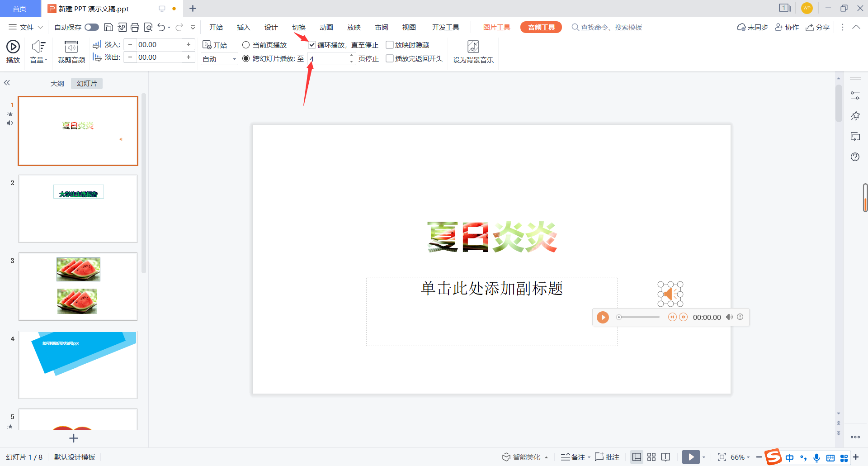Open the Customize Quick Access dropdown
This screenshot has height=466, width=868.
click(193, 27)
